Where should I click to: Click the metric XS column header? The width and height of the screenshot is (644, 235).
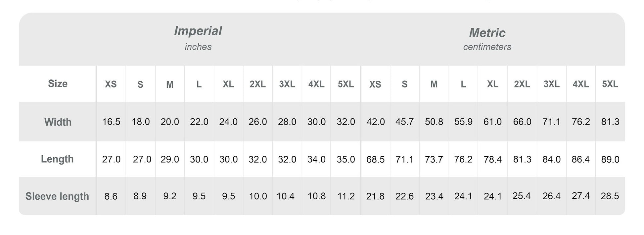[x=375, y=84]
